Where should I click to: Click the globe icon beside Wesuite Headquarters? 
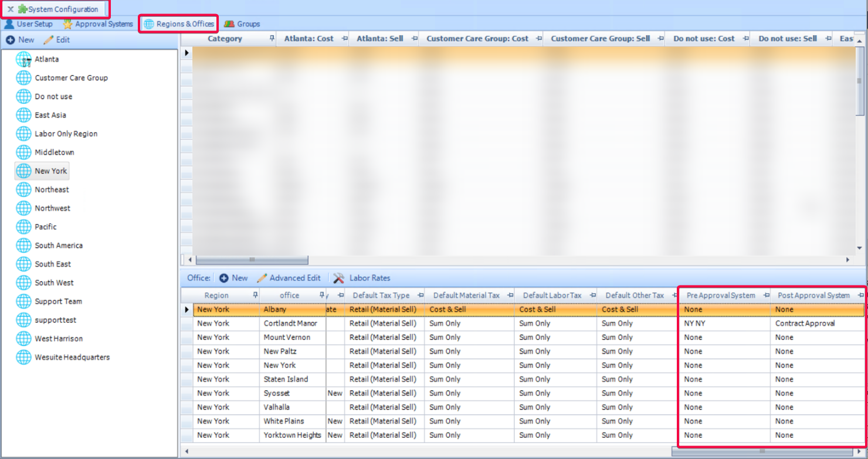coord(23,357)
